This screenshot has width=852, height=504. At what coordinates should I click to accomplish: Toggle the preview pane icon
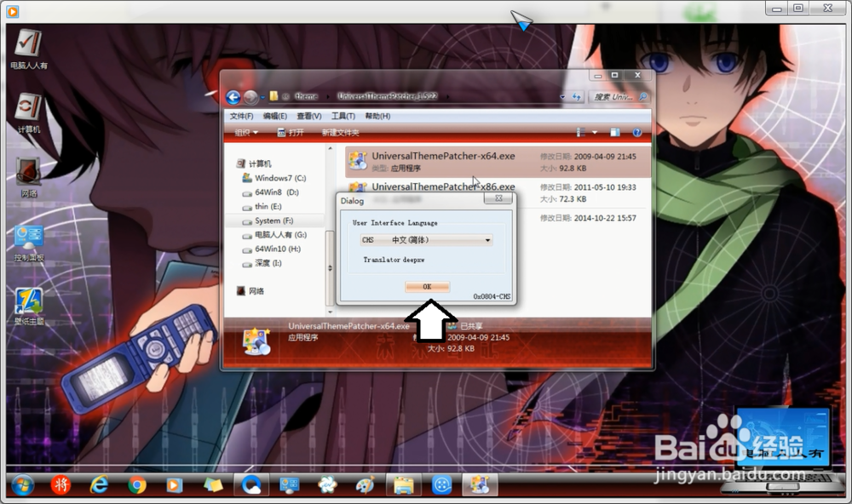point(614,133)
